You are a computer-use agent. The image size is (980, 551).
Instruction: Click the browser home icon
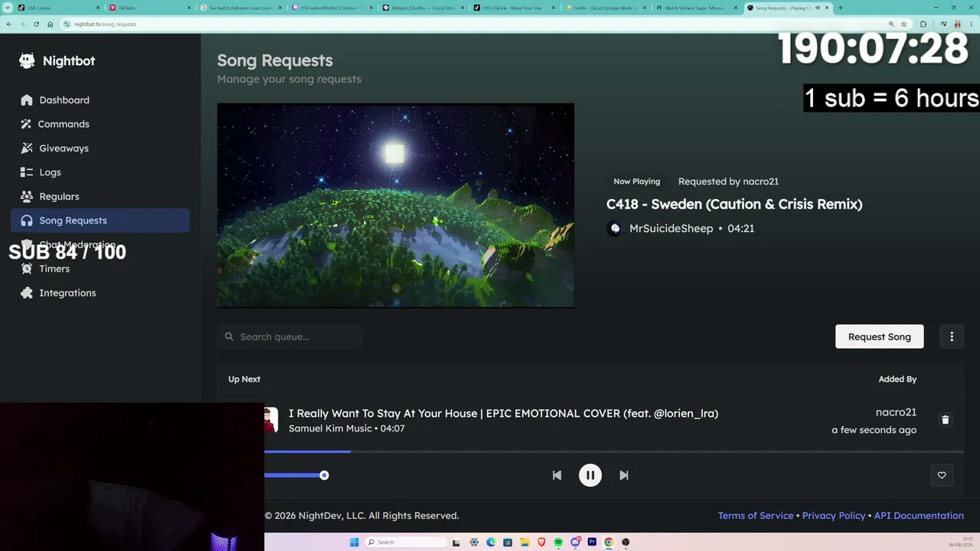coord(50,24)
